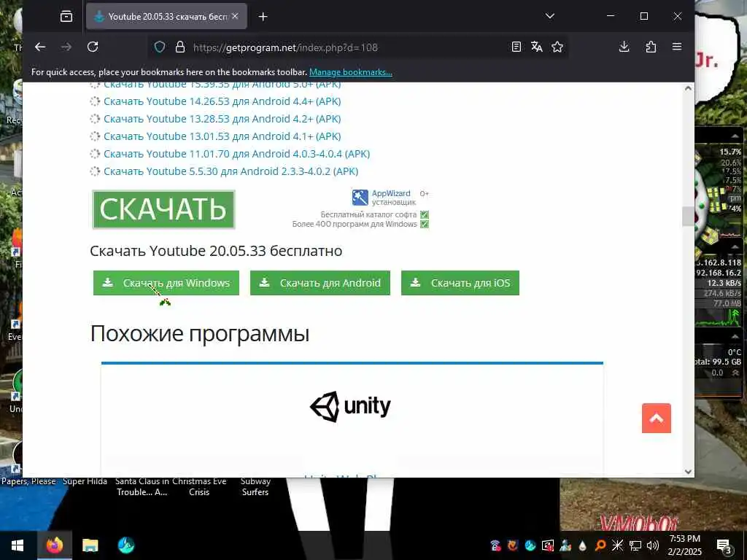The image size is (747, 560).
Task: View site security padlock info
Action: click(x=180, y=47)
